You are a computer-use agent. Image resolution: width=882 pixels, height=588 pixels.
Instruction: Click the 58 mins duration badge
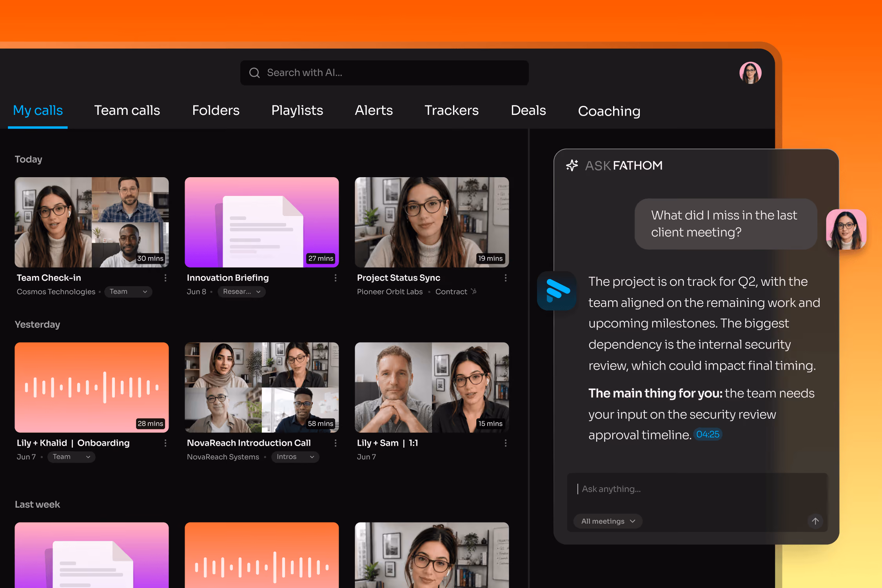click(321, 423)
